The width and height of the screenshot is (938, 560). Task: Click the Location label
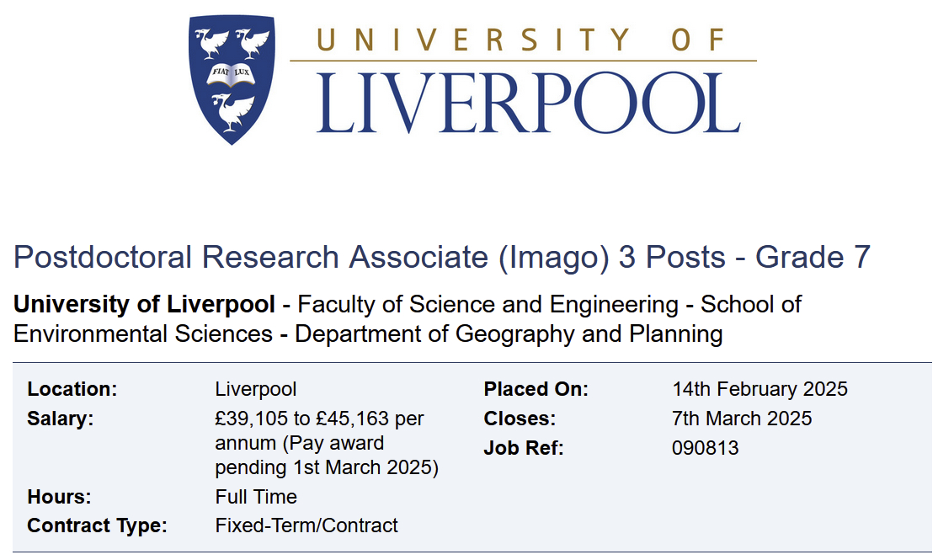tap(72, 389)
